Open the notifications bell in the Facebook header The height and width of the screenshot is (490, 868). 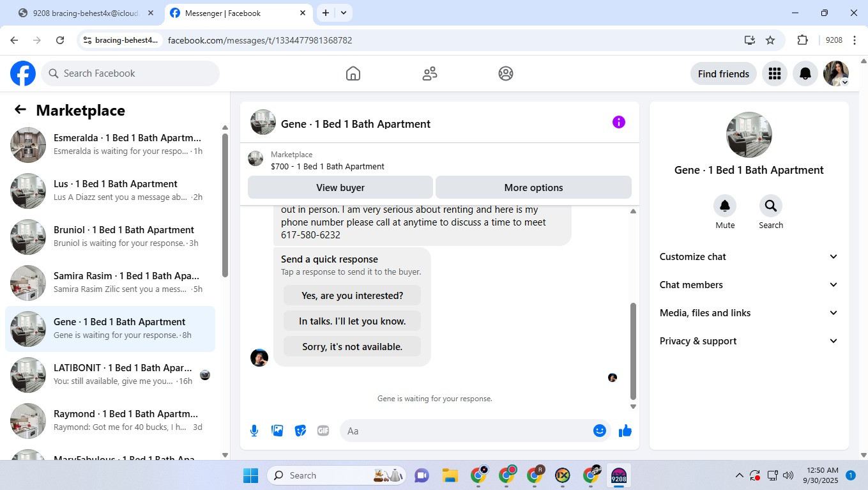click(805, 73)
